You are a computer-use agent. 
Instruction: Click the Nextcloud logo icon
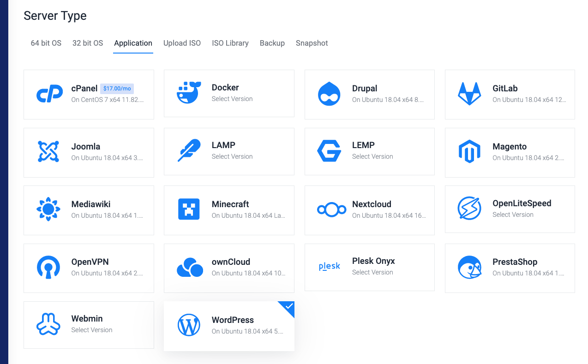(331, 210)
